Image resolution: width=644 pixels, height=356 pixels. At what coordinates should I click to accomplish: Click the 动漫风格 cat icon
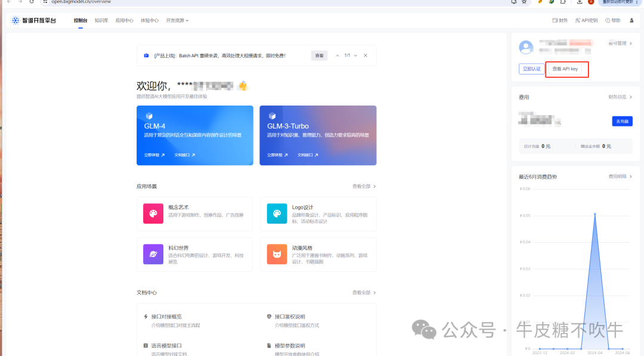(277, 254)
